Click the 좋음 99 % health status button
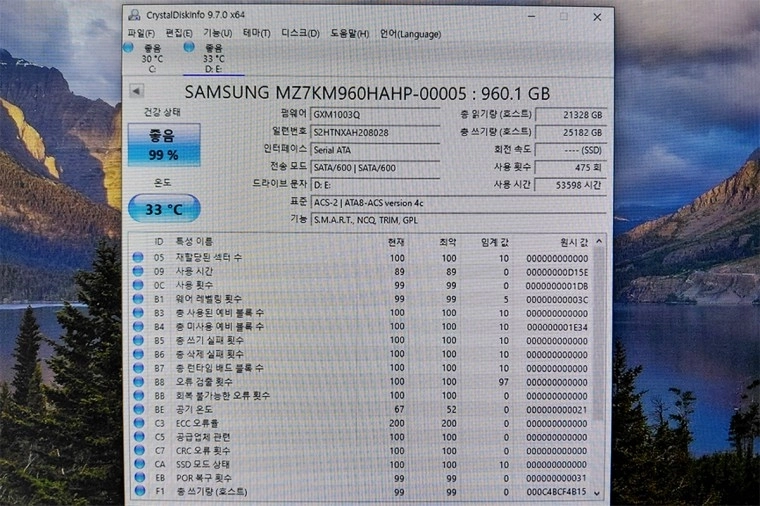This screenshot has height=506, width=760. [x=164, y=144]
